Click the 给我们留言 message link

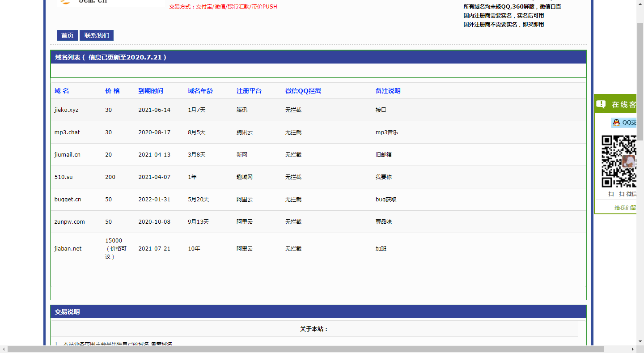[625, 208]
